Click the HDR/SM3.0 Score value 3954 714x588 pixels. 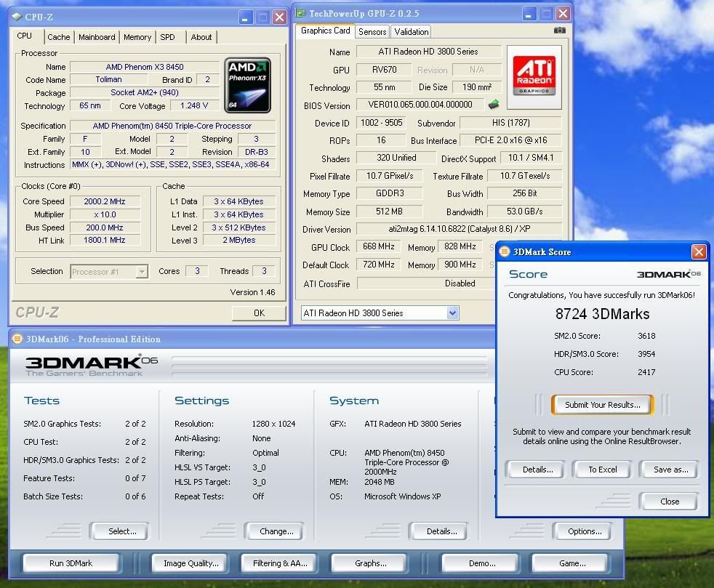(646, 354)
